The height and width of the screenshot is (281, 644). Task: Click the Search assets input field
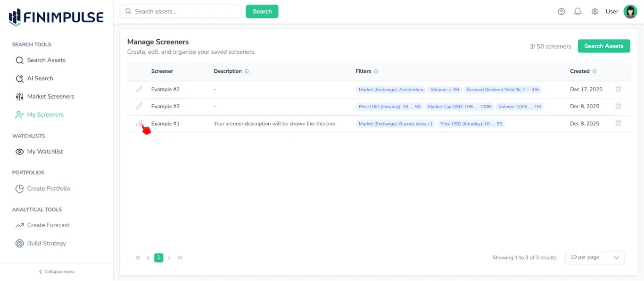point(180,10)
